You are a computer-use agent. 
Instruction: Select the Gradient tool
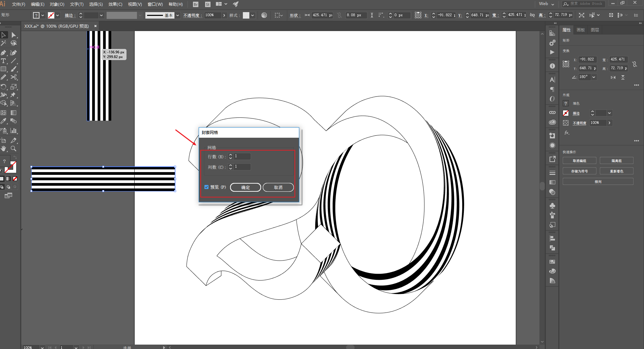[13, 113]
